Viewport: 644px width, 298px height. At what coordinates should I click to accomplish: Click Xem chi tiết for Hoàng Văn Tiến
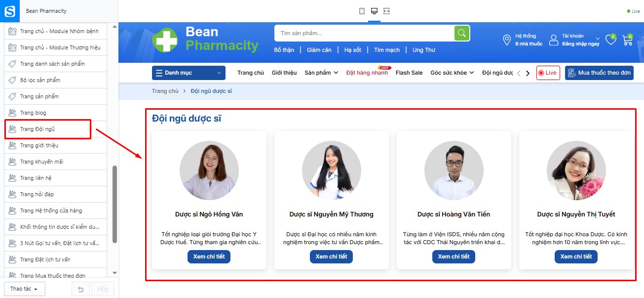(x=454, y=256)
